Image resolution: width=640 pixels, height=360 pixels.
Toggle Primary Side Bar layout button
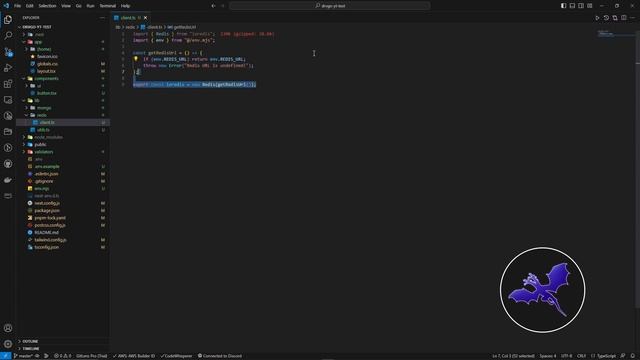pyautogui.click(x=563, y=6)
